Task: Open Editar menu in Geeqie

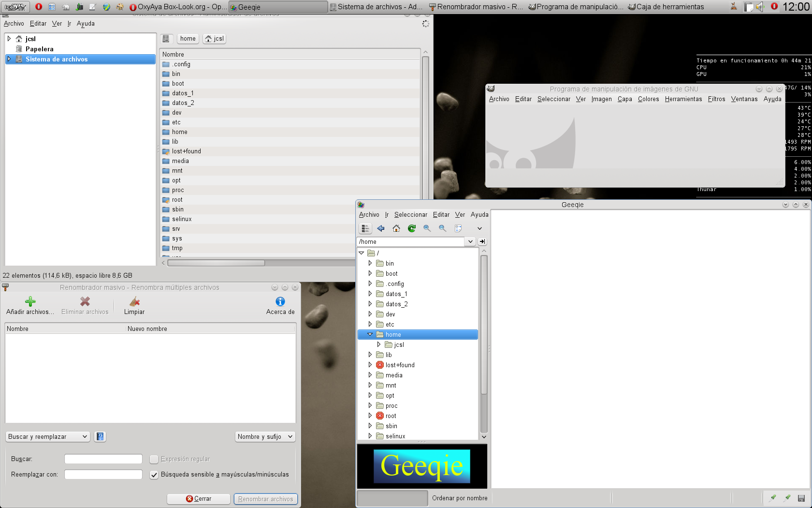Action: pos(441,214)
